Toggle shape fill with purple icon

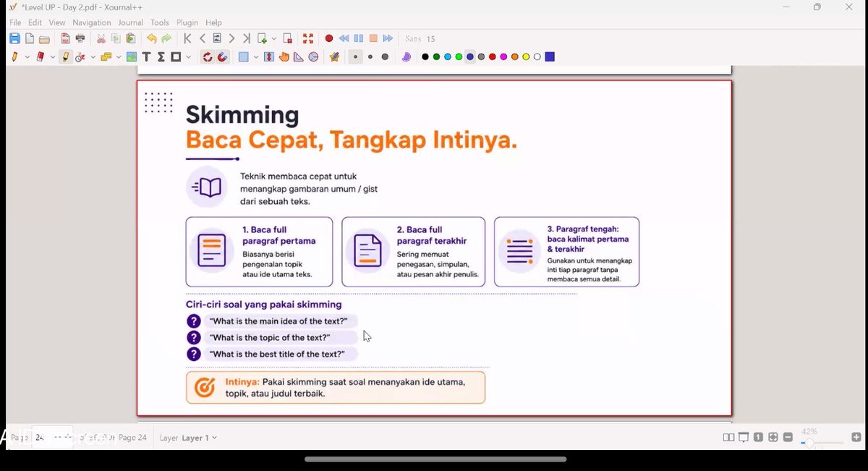(x=407, y=56)
